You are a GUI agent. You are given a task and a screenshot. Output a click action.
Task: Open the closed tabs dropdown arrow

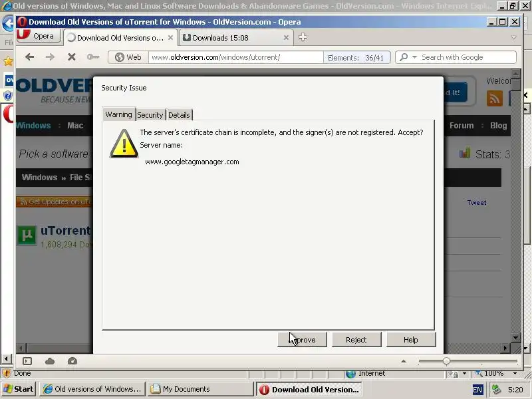point(513,37)
